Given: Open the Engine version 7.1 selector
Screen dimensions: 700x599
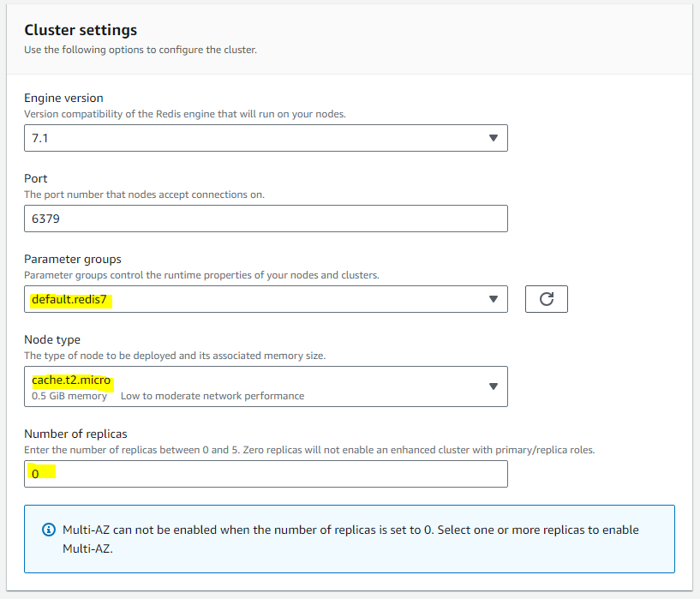Looking at the screenshot, I should pos(266,138).
